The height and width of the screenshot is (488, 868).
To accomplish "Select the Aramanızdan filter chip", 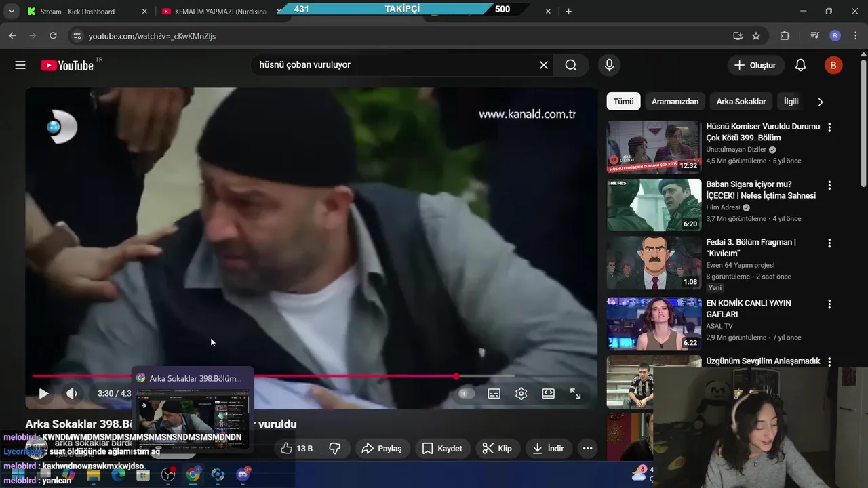I will (675, 102).
